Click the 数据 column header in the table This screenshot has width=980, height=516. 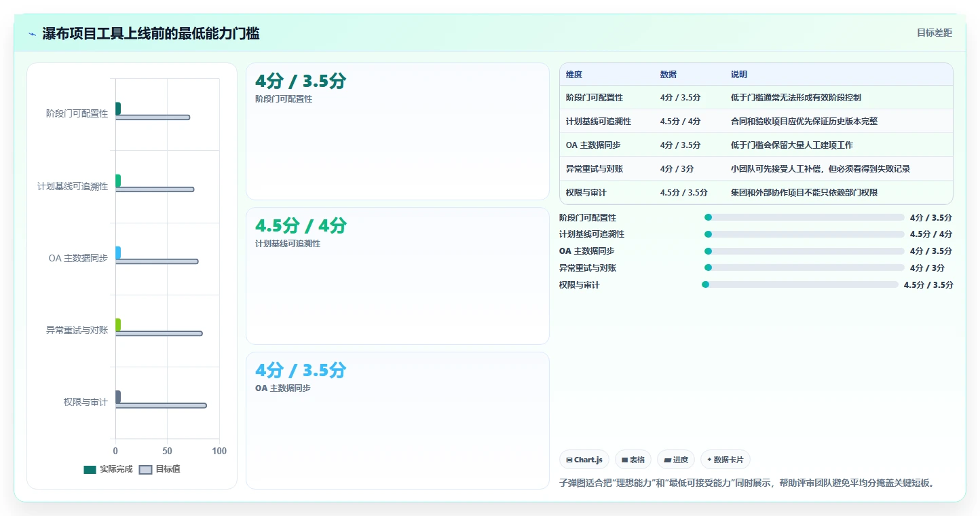tap(668, 75)
